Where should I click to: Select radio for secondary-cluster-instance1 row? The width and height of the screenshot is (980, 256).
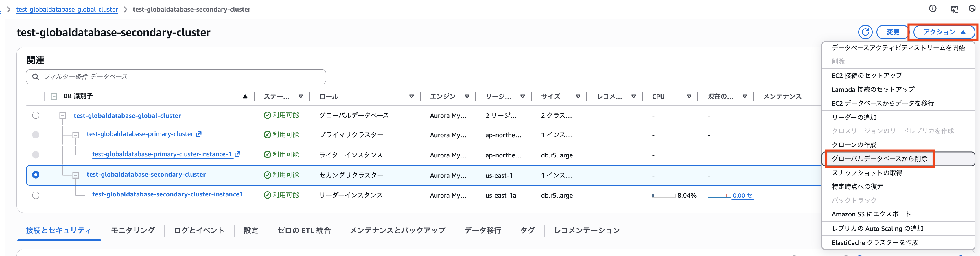tap(36, 195)
